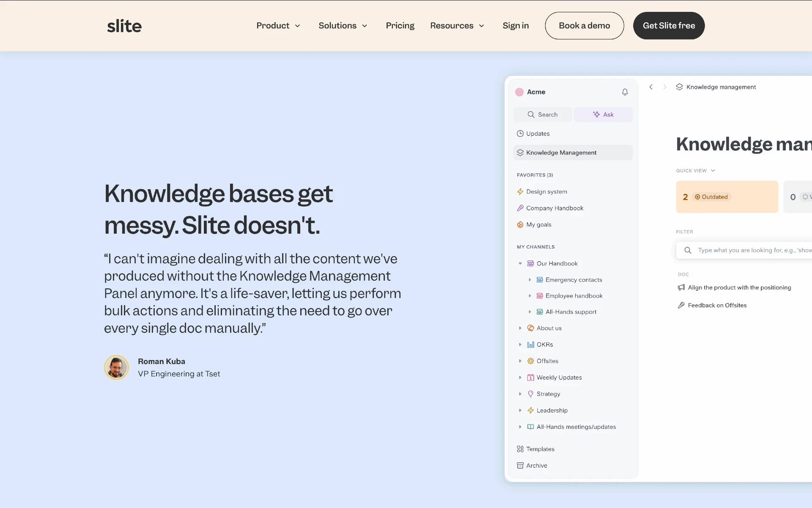This screenshot has height=508, width=812.
Task: Click the Outdated status icon in Quick View
Action: pyautogui.click(x=697, y=197)
